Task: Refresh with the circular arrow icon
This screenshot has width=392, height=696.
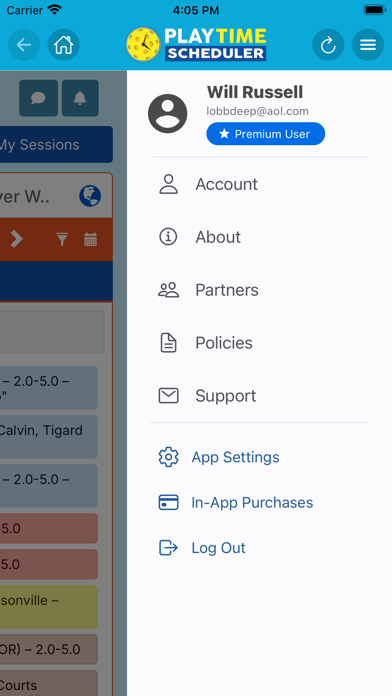Action: tap(328, 45)
